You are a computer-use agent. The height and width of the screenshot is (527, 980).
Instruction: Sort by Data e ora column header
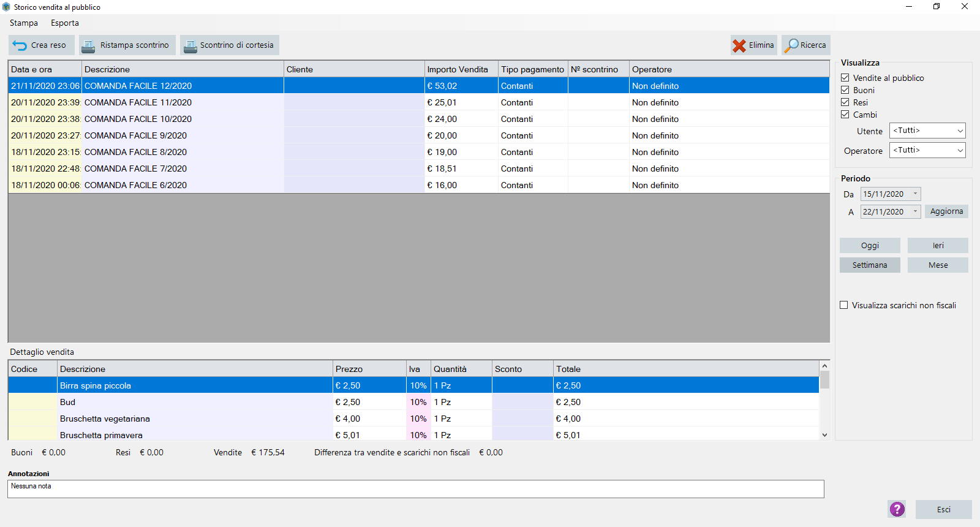coord(45,69)
